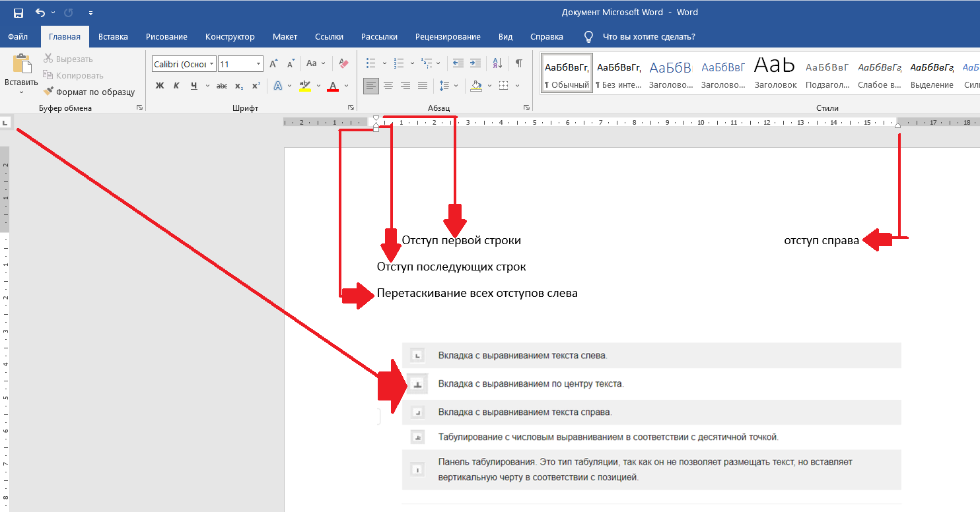Image resolution: width=980 pixels, height=512 pixels.
Task: Center align the paragraph
Action: coord(388,86)
